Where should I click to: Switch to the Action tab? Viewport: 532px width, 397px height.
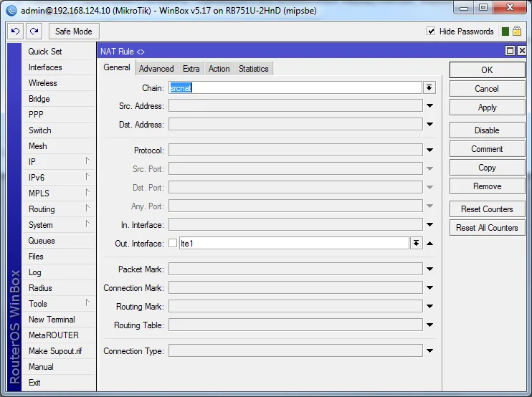coord(219,69)
